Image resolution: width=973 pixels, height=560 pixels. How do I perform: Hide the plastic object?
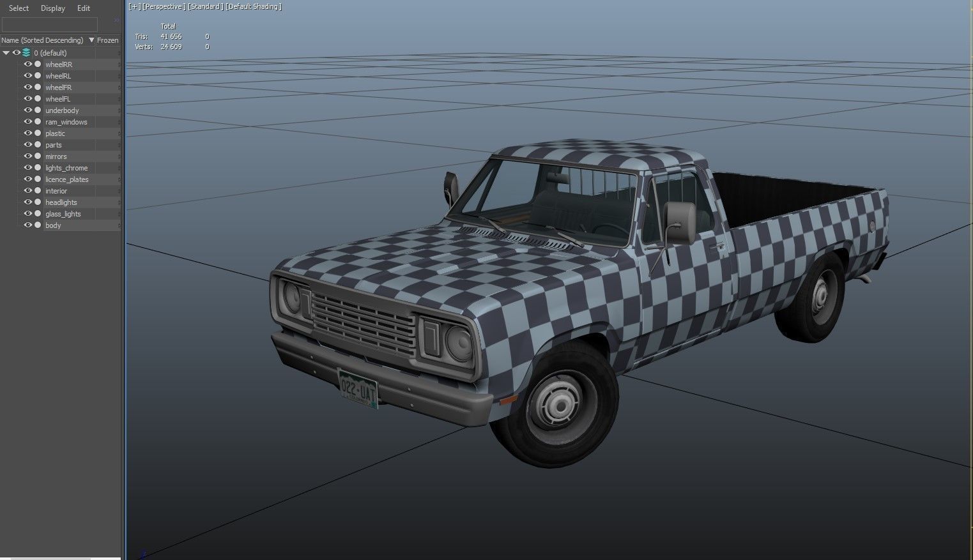click(28, 133)
